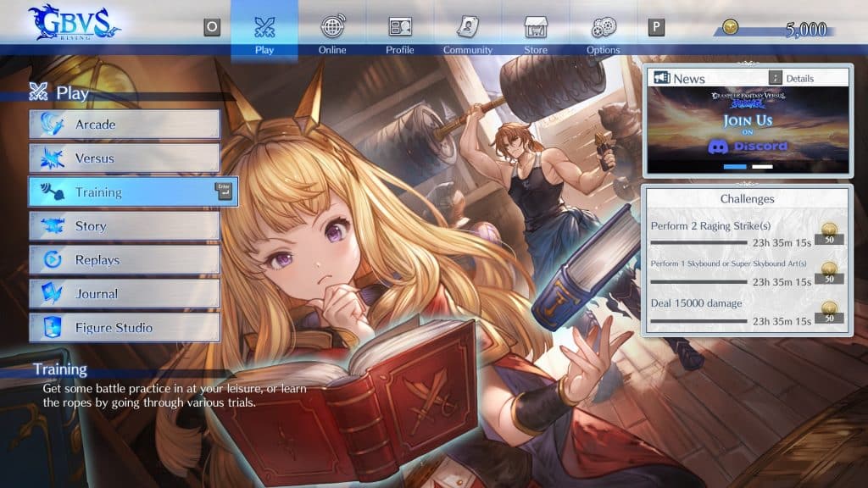Open the Journal entry
This screenshot has width=868, height=488.
(125, 293)
